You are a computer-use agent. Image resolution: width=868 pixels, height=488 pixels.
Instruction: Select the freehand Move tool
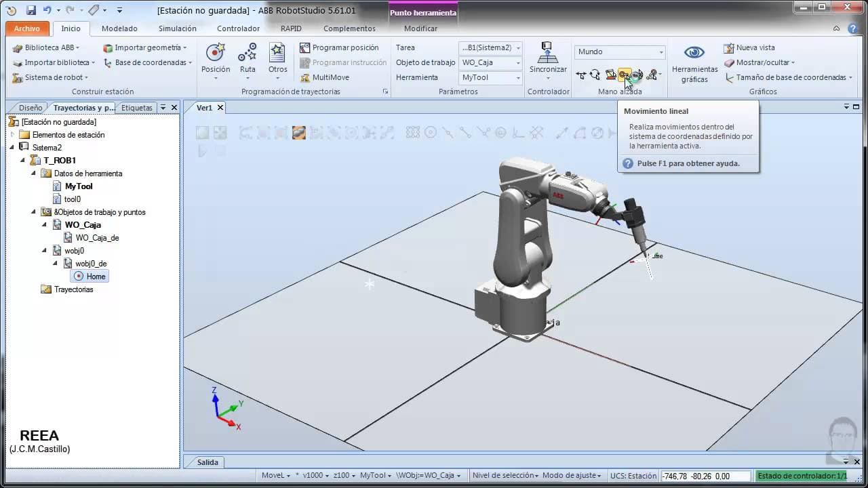coord(581,75)
